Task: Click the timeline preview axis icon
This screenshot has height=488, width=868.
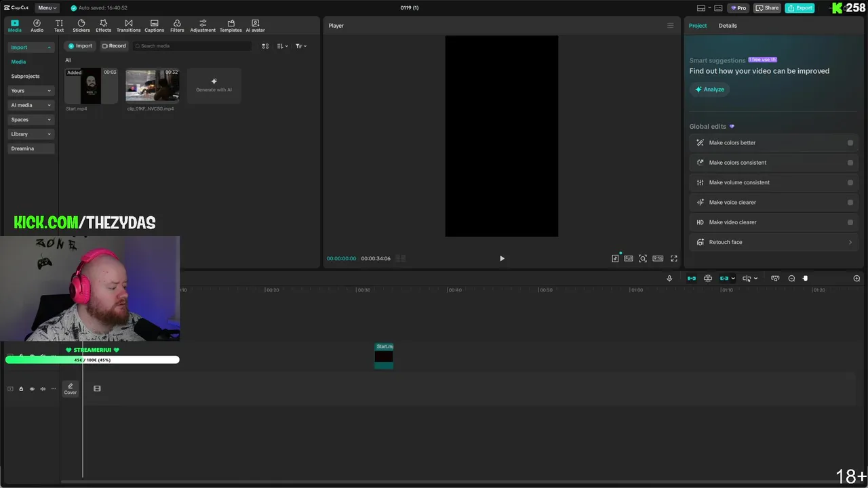Action: 775,279
